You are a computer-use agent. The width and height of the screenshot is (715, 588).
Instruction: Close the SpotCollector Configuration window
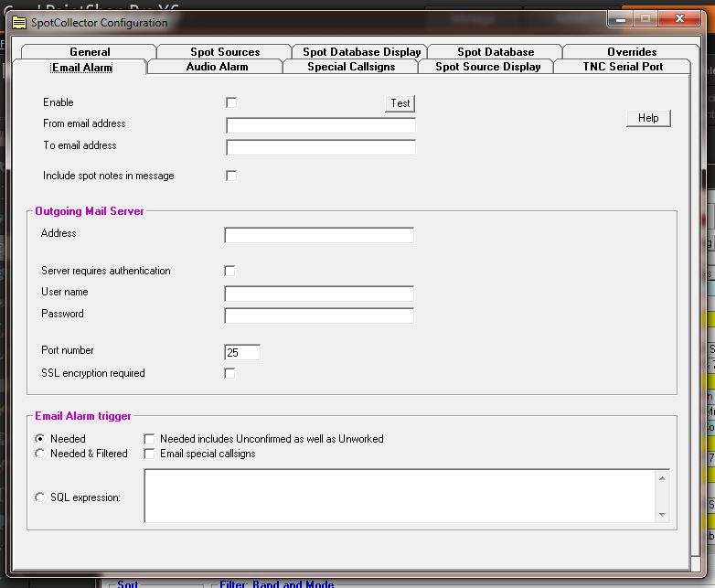point(680,18)
